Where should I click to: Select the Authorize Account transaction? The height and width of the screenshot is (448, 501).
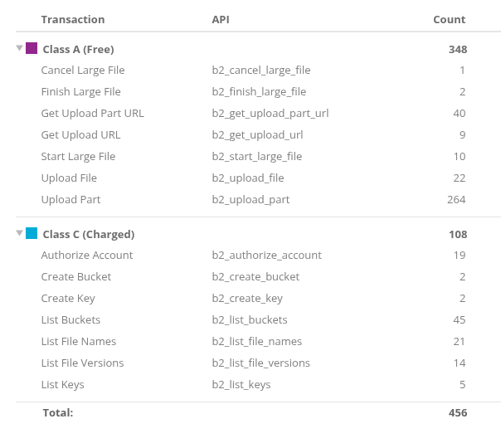tap(87, 256)
